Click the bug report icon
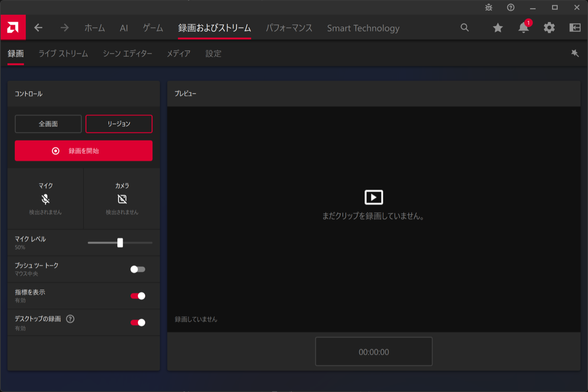 [x=488, y=8]
